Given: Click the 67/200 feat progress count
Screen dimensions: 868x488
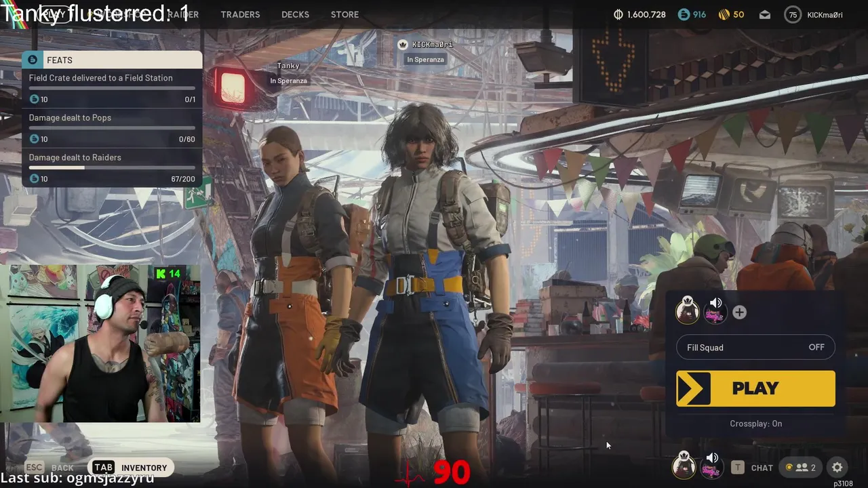Looking at the screenshot, I should 183,180.
